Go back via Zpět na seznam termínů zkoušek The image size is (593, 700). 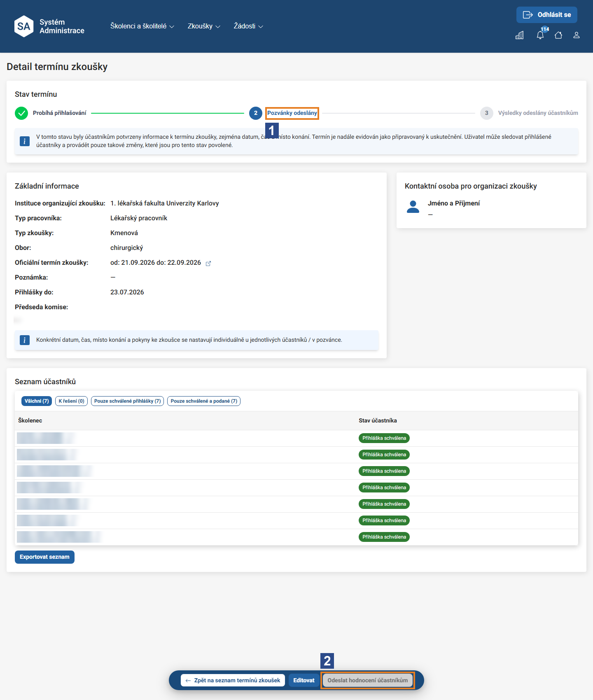point(233,680)
